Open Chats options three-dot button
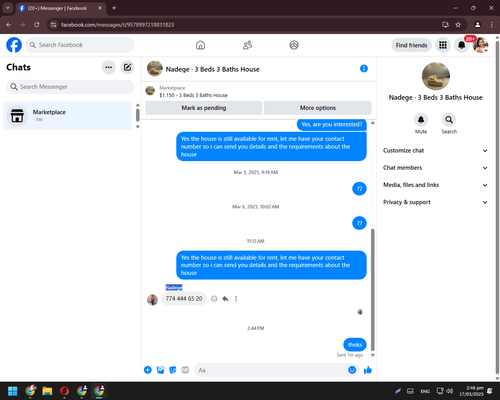Screen dimensions: 500x400 pyautogui.click(x=109, y=67)
